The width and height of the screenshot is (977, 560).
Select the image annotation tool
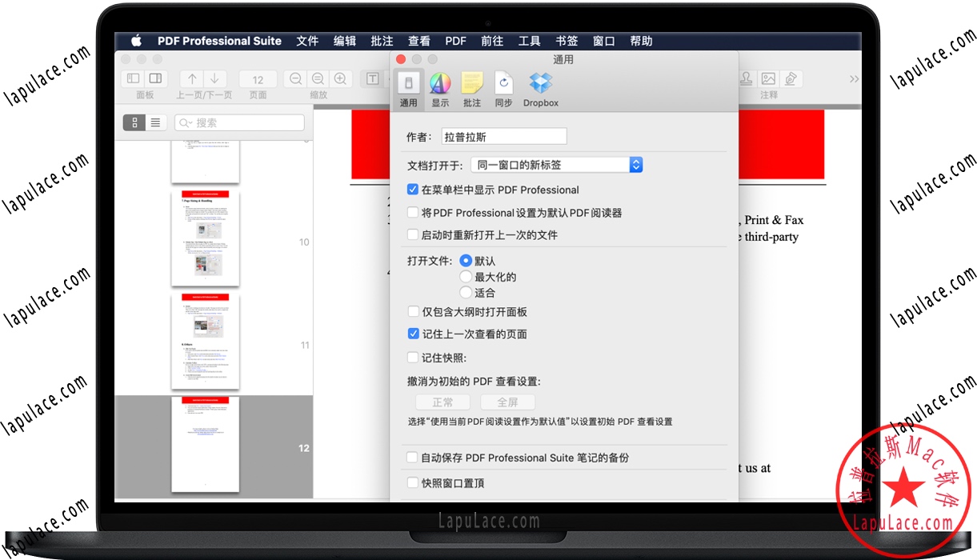769,78
